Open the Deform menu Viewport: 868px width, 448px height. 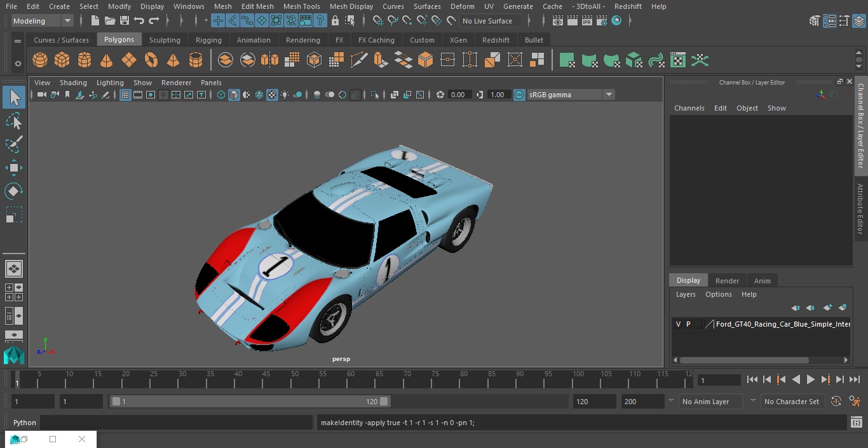point(462,6)
